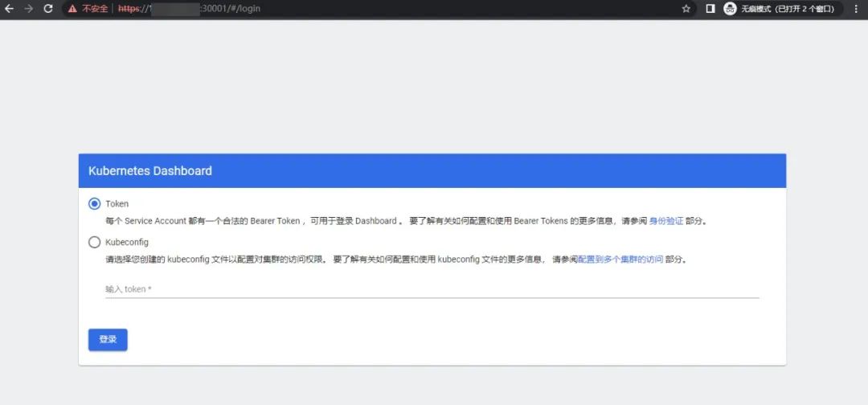Bookmark this page with the star icon
This screenshot has height=405, width=868.
pyautogui.click(x=686, y=9)
